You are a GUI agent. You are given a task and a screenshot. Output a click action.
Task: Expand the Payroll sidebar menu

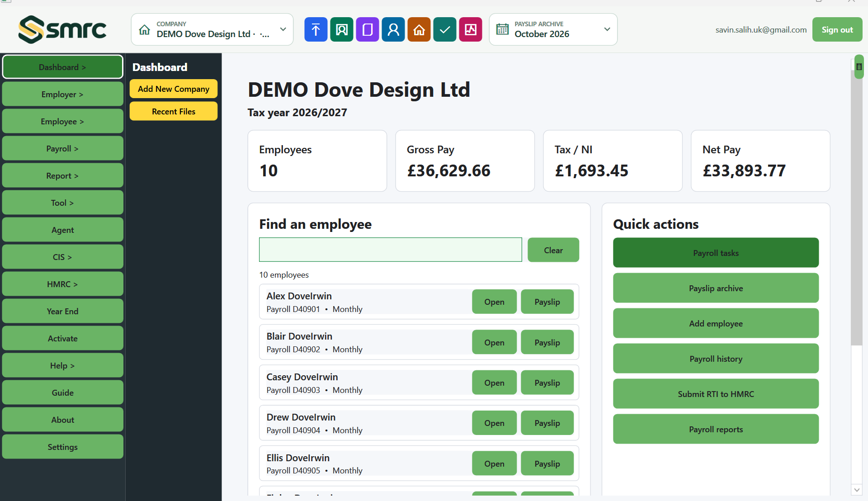coord(62,148)
